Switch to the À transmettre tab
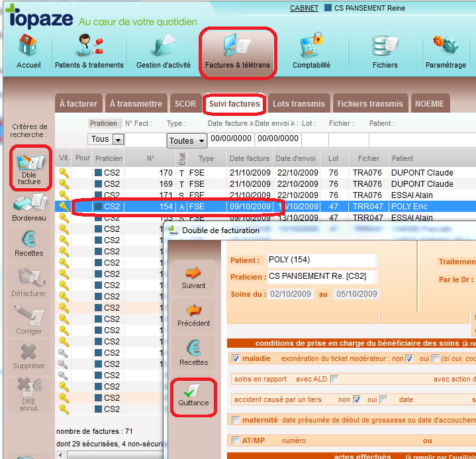 pyautogui.click(x=136, y=104)
